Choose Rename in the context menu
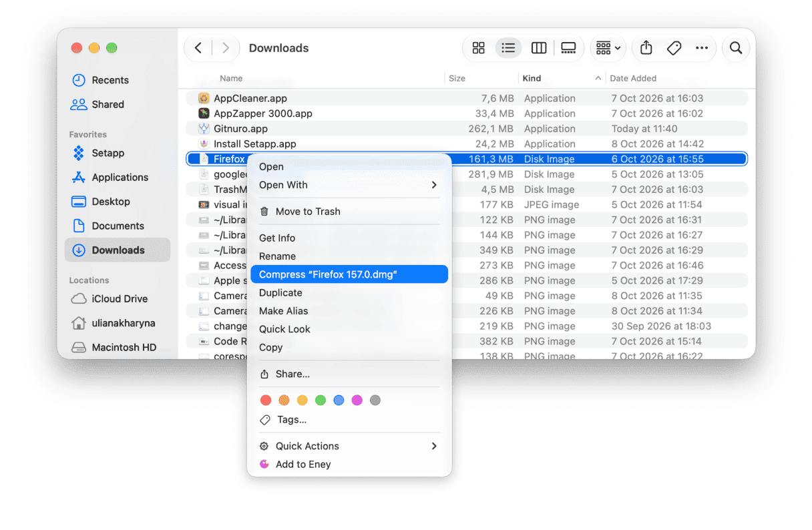The height and width of the screenshot is (530, 812). point(349,256)
